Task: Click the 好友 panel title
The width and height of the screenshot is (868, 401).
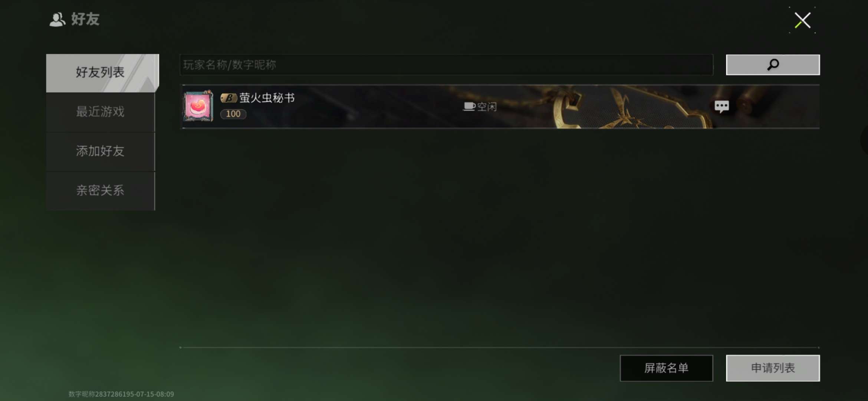Action: click(x=85, y=19)
